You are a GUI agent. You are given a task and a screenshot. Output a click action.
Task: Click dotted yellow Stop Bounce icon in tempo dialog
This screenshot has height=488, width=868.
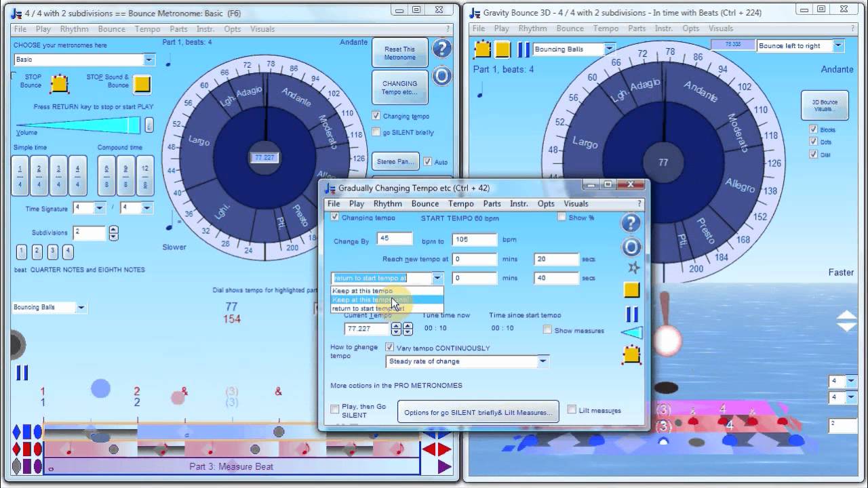coord(632,354)
